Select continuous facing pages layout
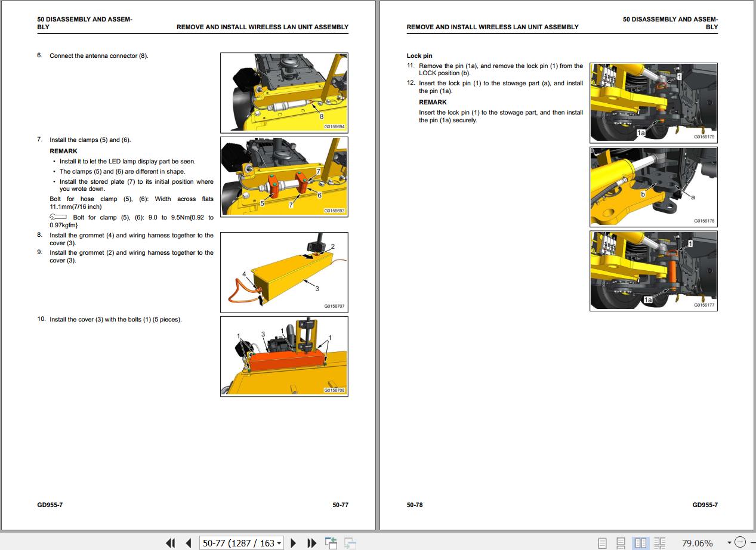 [x=659, y=543]
